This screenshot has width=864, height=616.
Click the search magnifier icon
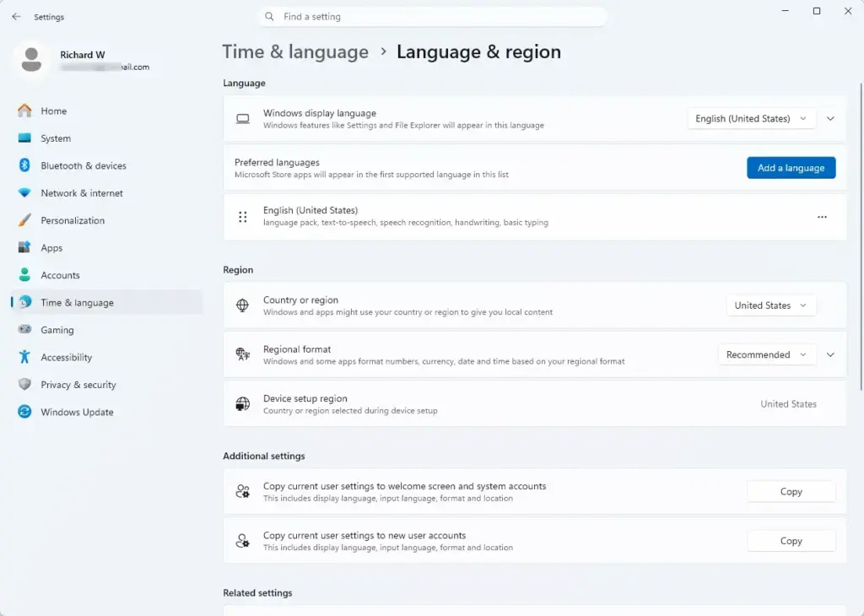click(x=269, y=17)
